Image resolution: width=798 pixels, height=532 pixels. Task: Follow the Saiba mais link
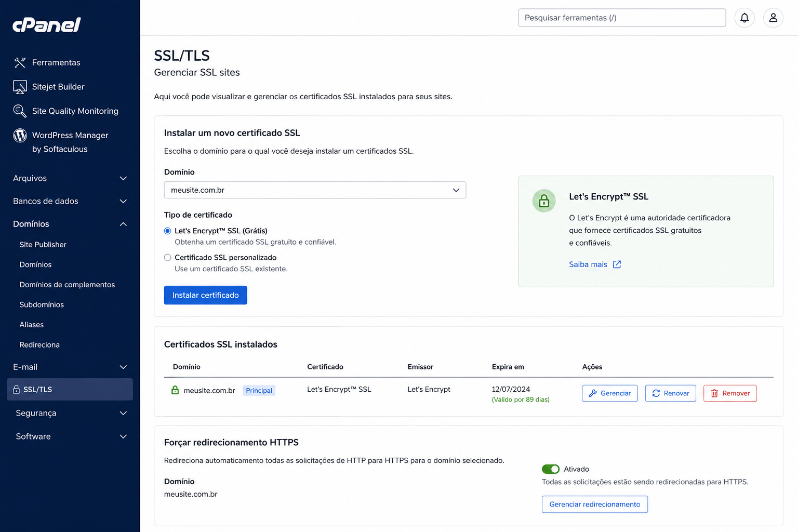[588, 264]
